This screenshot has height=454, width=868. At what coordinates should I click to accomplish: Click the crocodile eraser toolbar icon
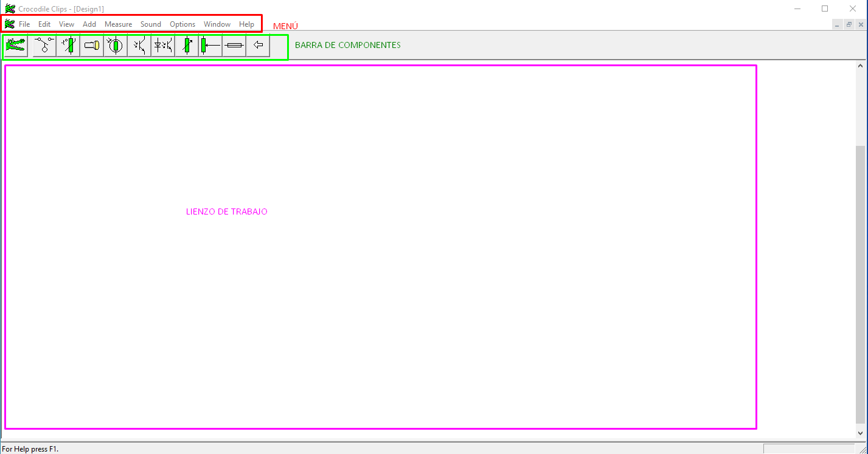(15, 46)
